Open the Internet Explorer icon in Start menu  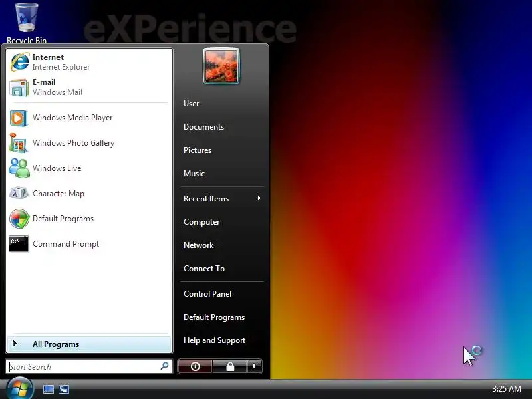click(x=20, y=62)
